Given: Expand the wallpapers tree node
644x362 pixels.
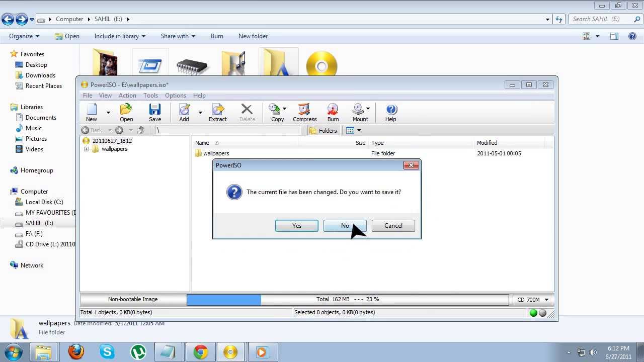Looking at the screenshot, I should [86, 149].
